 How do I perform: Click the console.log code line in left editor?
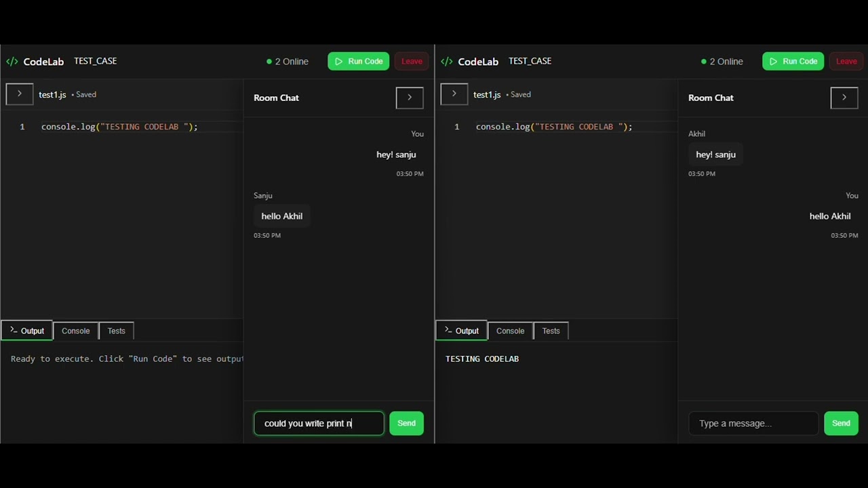pos(119,127)
